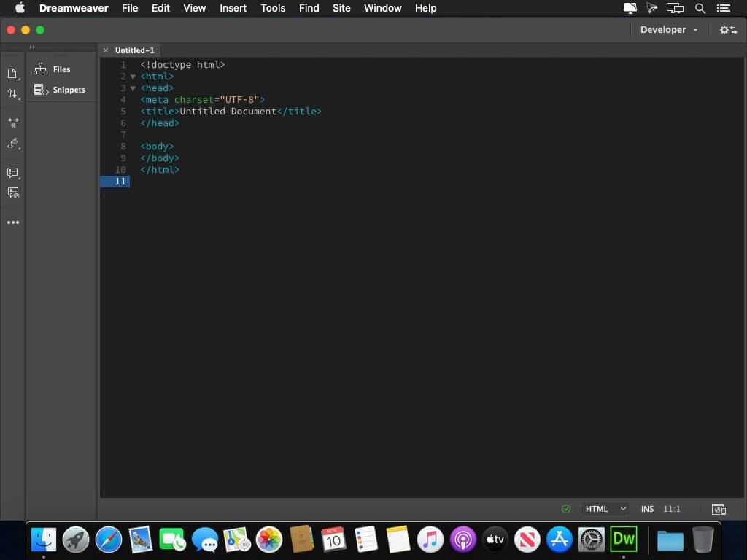Show more toolbar options via ellipsis icon

[12, 222]
